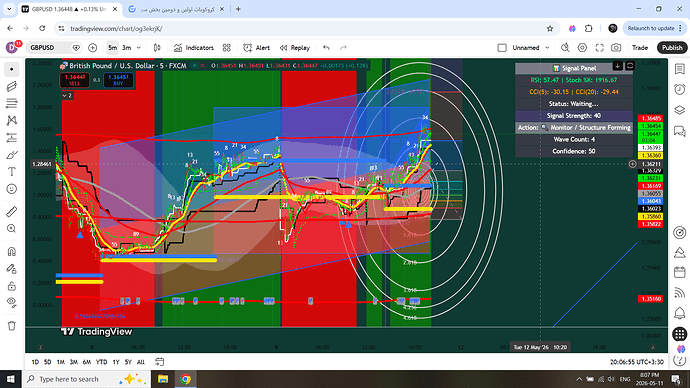Viewport: 690px width, 388px height.
Task: Open quick search icon in top toolbar
Action: (565, 48)
